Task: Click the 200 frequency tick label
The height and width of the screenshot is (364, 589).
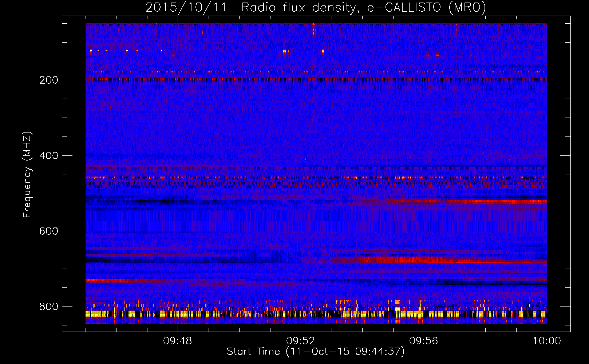Action: click(x=48, y=80)
